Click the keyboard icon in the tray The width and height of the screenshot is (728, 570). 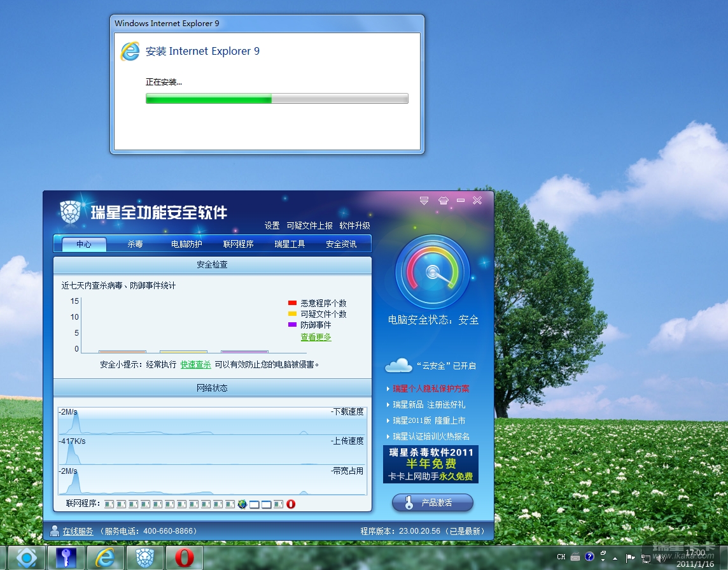click(x=575, y=557)
